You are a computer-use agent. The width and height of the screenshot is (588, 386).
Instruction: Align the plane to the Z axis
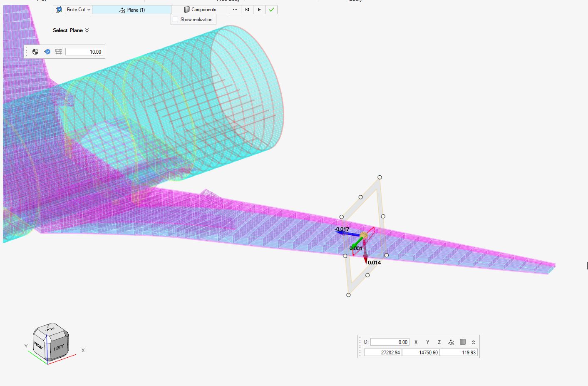tap(439, 342)
